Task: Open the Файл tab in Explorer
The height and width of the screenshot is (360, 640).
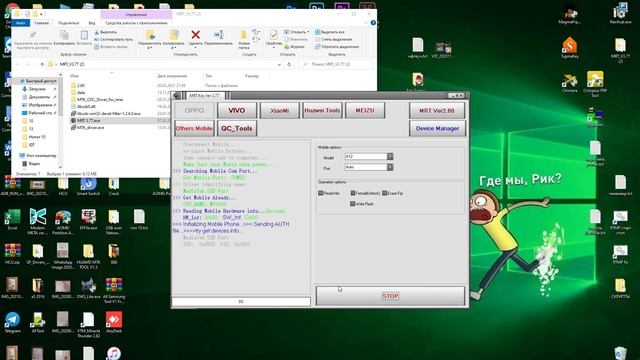Action: (x=20, y=23)
